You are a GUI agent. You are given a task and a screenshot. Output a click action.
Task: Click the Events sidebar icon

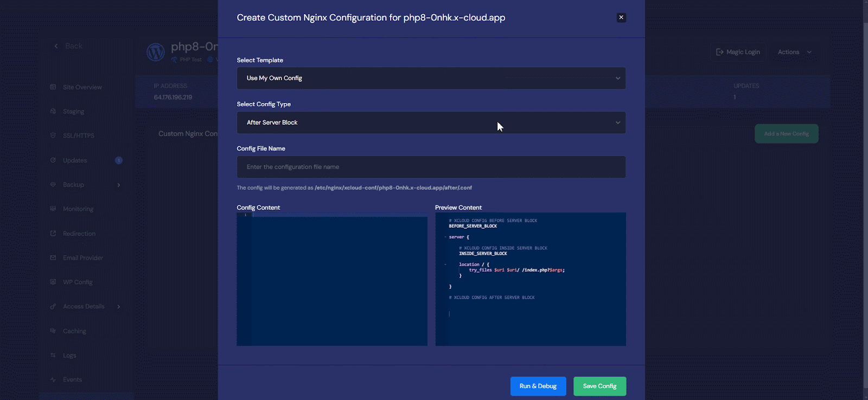(53, 379)
